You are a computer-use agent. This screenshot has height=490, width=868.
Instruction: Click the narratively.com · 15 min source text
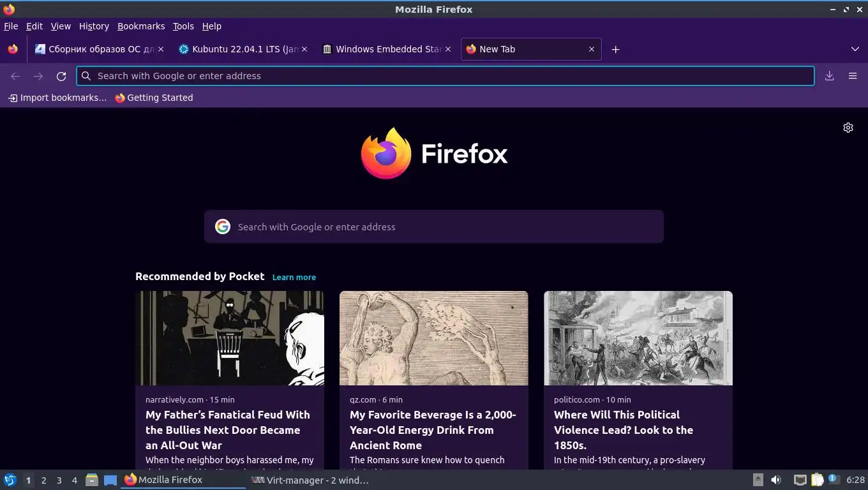(x=190, y=399)
